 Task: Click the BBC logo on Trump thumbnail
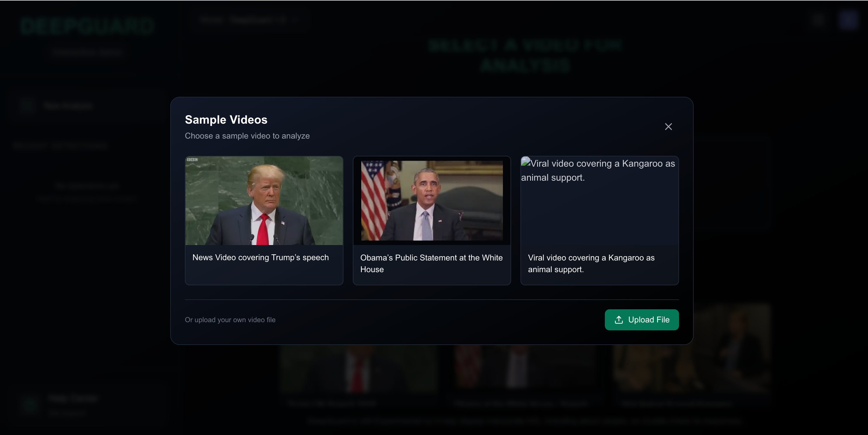tap(192, 160)
